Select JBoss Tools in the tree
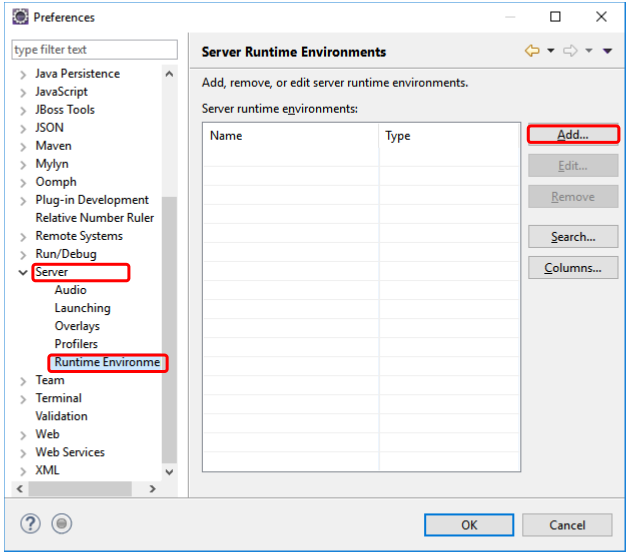Screen dimensions: 629x555 click(x=65, y=110)
